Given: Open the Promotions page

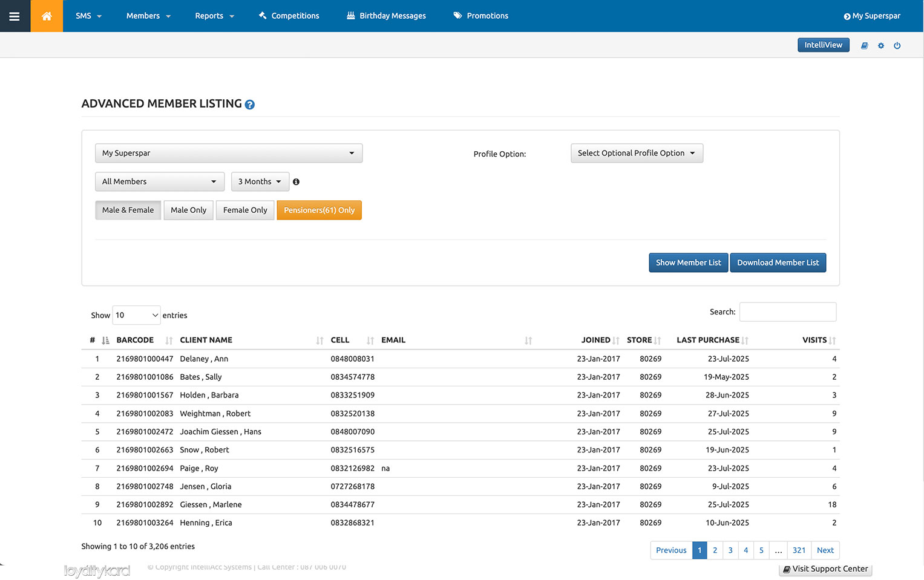Looking at the screenshot, I should (x=481, y=16).
